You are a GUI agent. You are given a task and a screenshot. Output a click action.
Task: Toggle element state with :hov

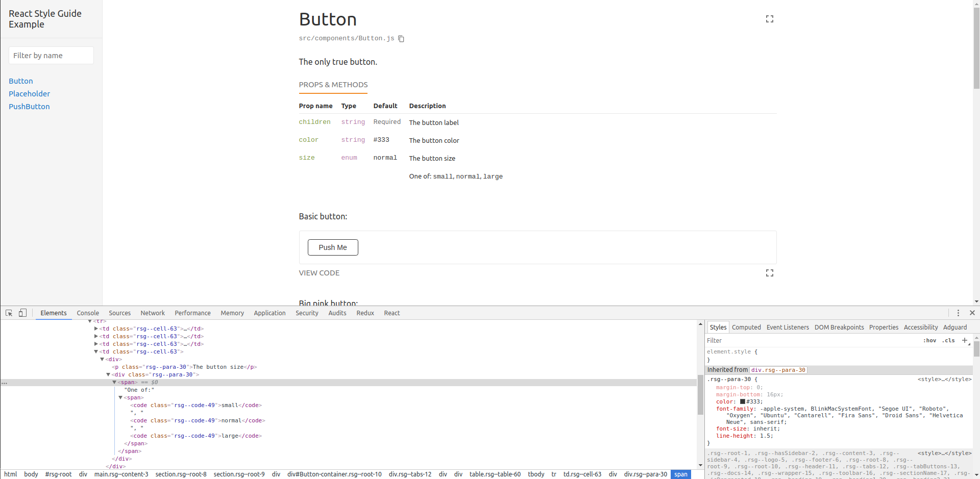[930, 341]
